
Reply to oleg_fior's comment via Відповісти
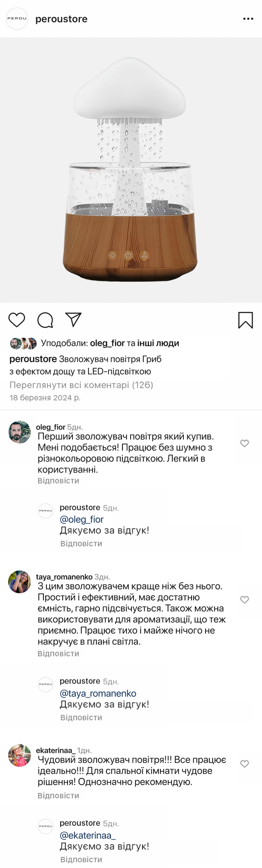[58, 481]
